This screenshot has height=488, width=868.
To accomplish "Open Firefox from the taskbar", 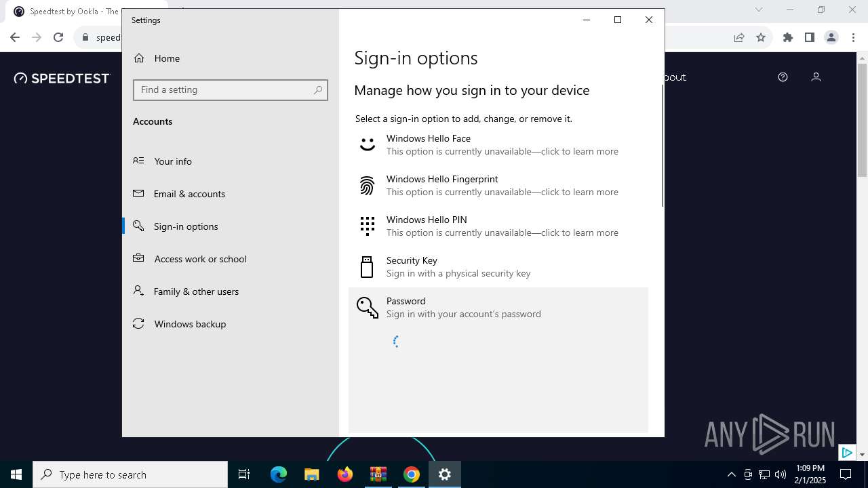I will [345, 474].
